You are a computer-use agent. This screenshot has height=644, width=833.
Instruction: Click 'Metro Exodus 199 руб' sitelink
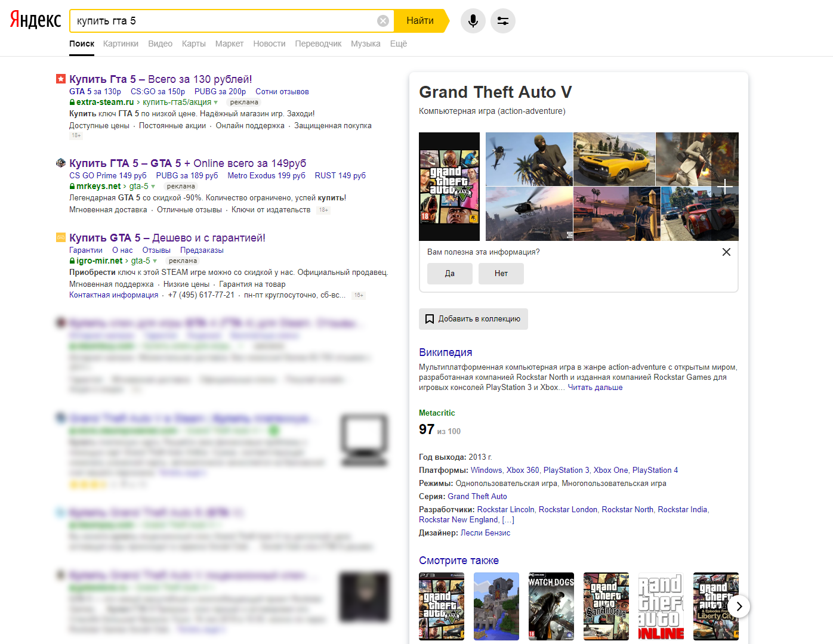coord(266,176)
